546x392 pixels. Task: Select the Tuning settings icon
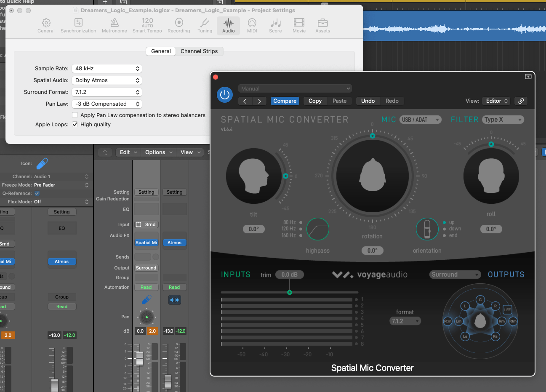(205, 25)
